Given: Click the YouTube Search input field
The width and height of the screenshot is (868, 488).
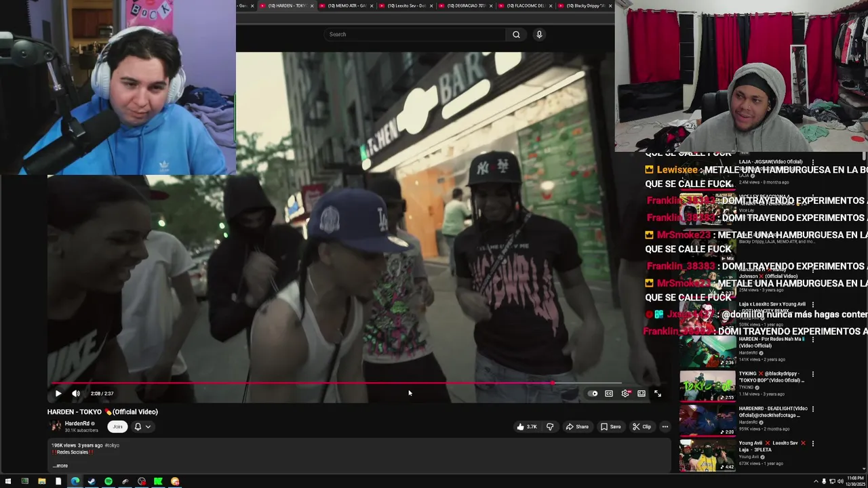Looking at the screenshot, I should tap(415, 34).
